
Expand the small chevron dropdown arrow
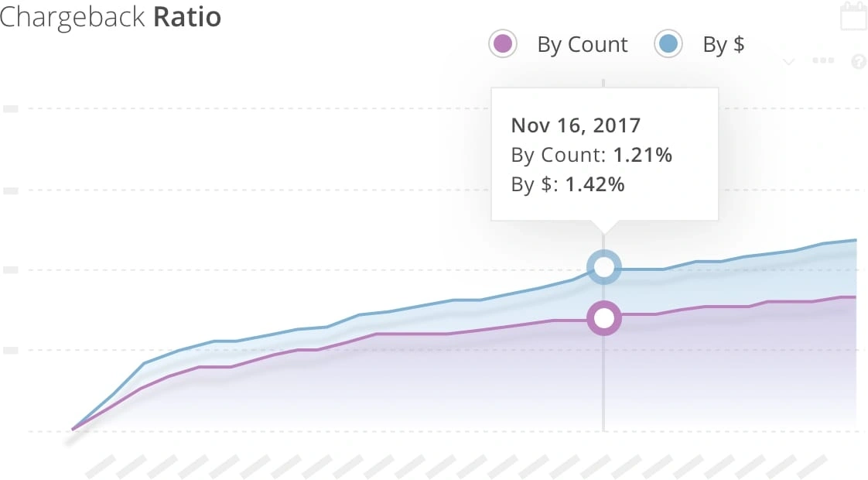(789, 62)
